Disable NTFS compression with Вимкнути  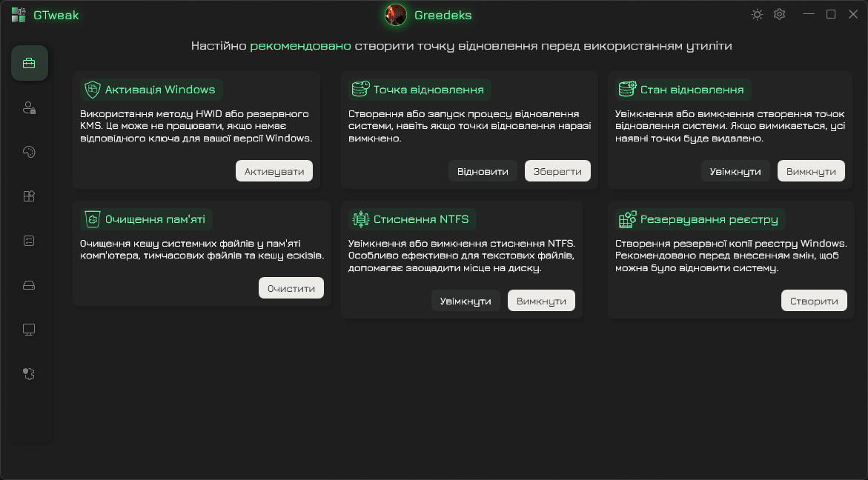541,301
